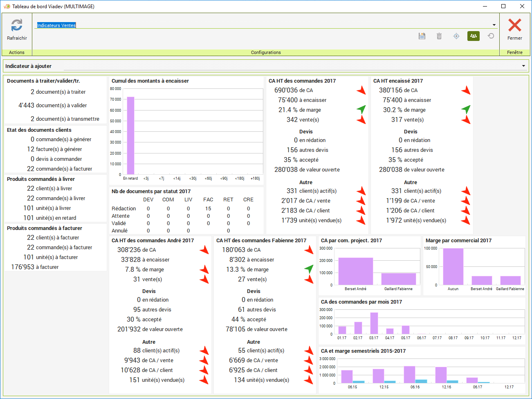
Task: Save the current configuration with the floppy disk icon
Action: pyautogui.click(x=422, y=36)
